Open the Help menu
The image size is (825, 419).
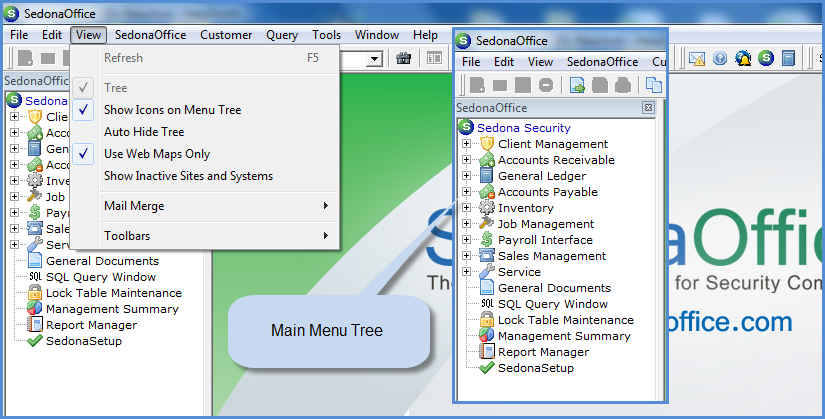tap(425, 35)
